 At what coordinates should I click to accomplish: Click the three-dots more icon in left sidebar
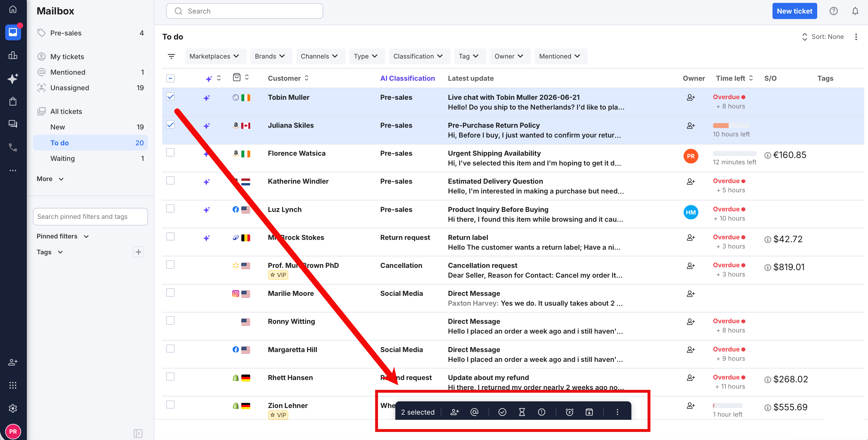(x=13, y=170)
